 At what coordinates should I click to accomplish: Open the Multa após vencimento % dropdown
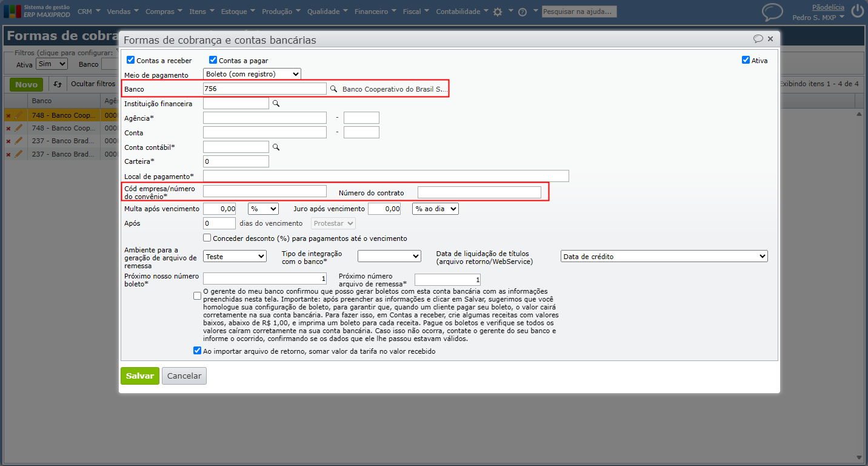tap(263, 209)
